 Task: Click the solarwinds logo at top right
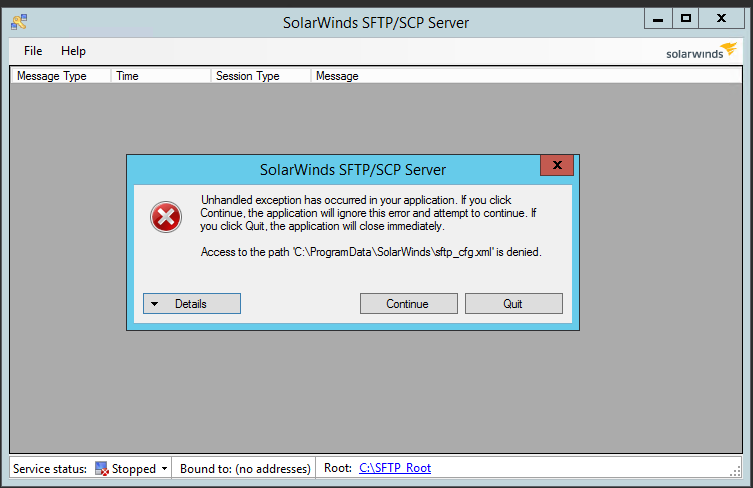[x=701, y=51]
